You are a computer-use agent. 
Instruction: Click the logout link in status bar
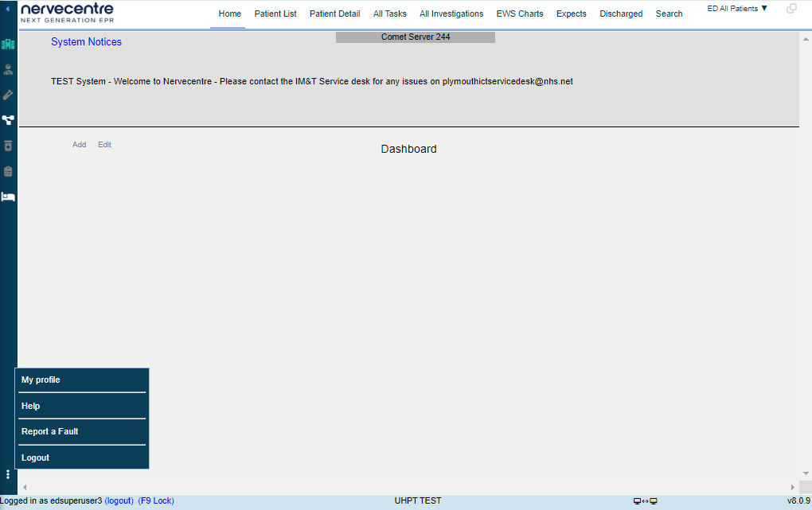click(x=119, y=501)
